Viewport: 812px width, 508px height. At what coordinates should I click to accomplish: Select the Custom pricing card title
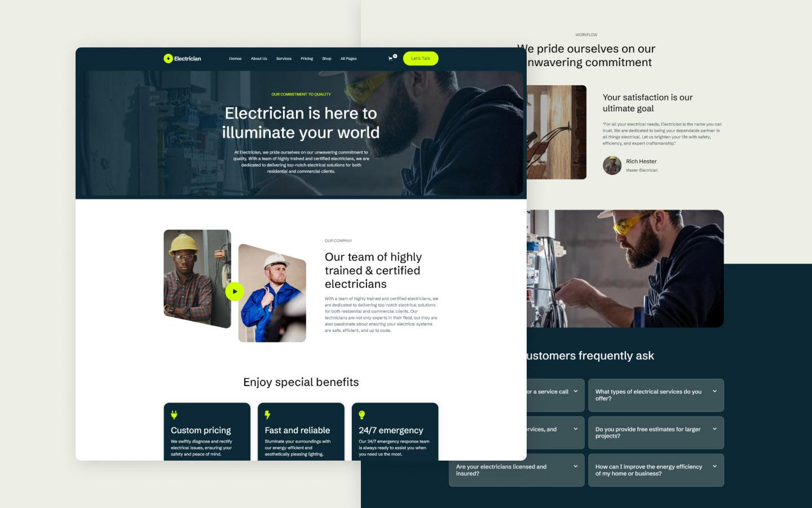201,430
